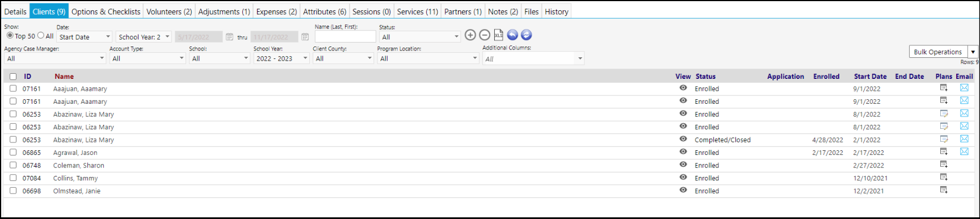Click the minus remove client icon

click(484, 35)
